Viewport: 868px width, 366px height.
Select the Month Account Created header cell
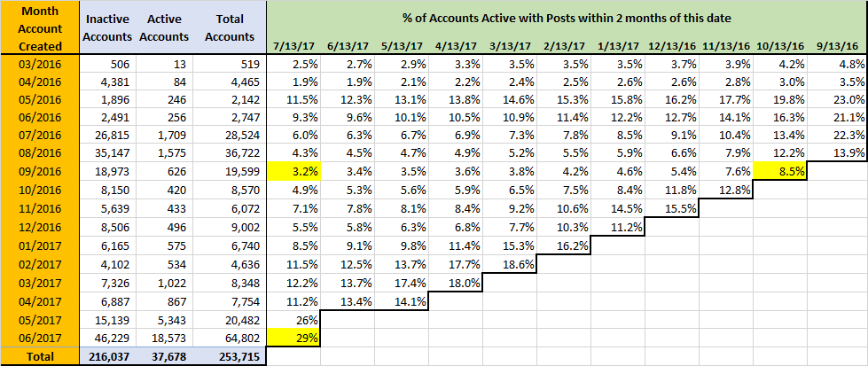40,27
